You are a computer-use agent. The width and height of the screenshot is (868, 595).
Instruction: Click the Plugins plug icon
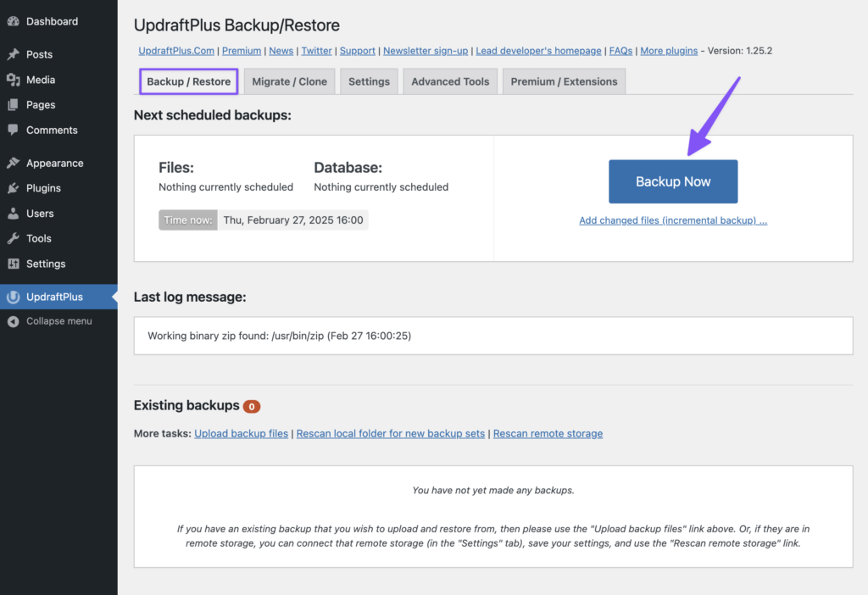tap(14, 188)
